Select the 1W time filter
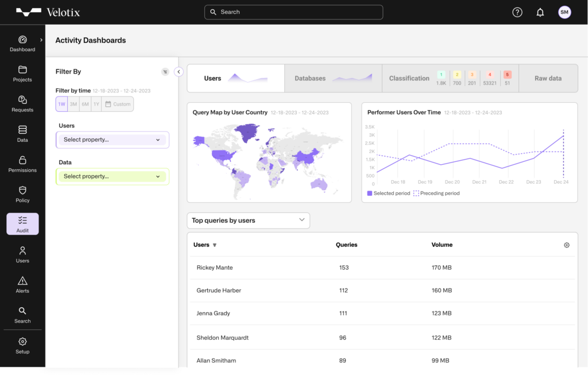588x376 pixels. pos(61,104)
